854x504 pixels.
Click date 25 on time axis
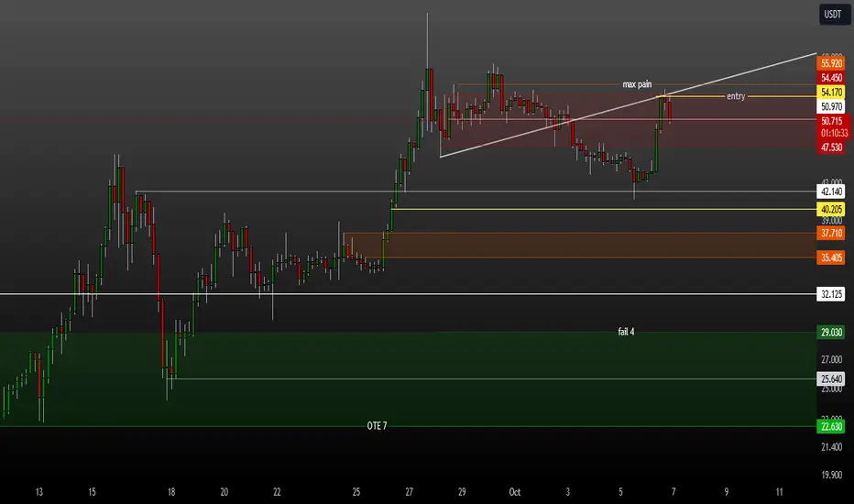356,492
